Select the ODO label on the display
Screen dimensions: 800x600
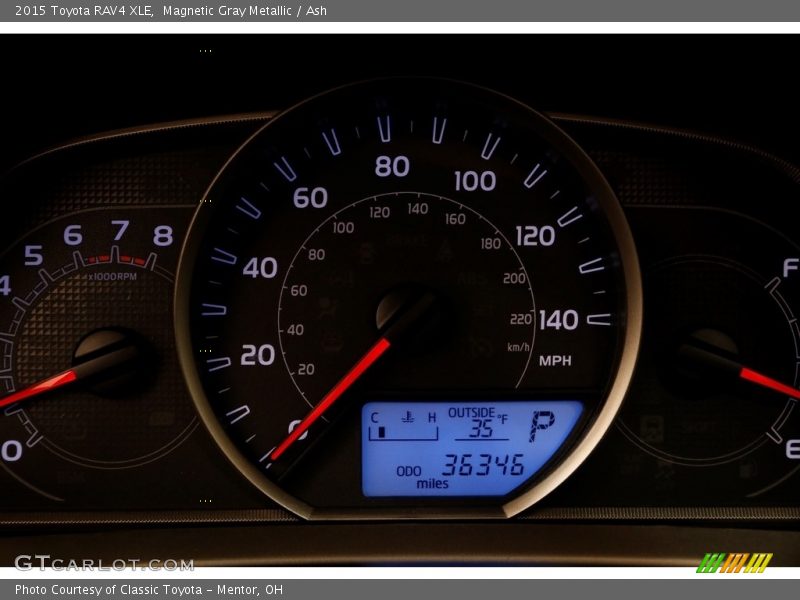[x=409, y=471]
